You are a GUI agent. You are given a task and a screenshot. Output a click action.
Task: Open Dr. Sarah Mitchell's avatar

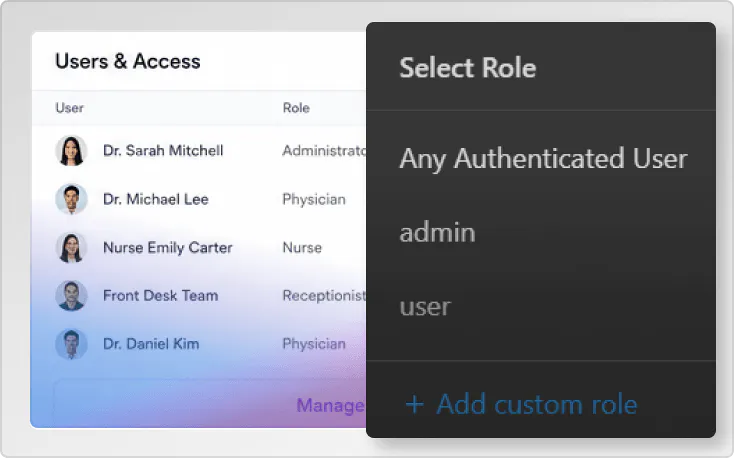(x=71, y=151)
